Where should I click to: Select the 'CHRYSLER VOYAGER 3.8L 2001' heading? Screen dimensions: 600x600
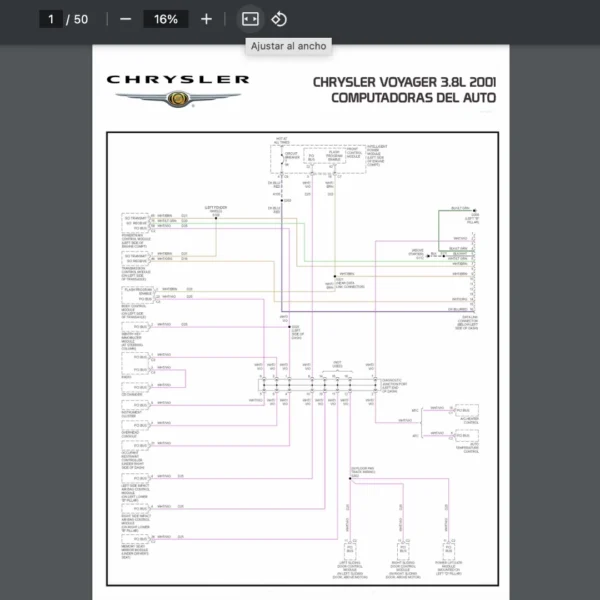coord(404,82)
